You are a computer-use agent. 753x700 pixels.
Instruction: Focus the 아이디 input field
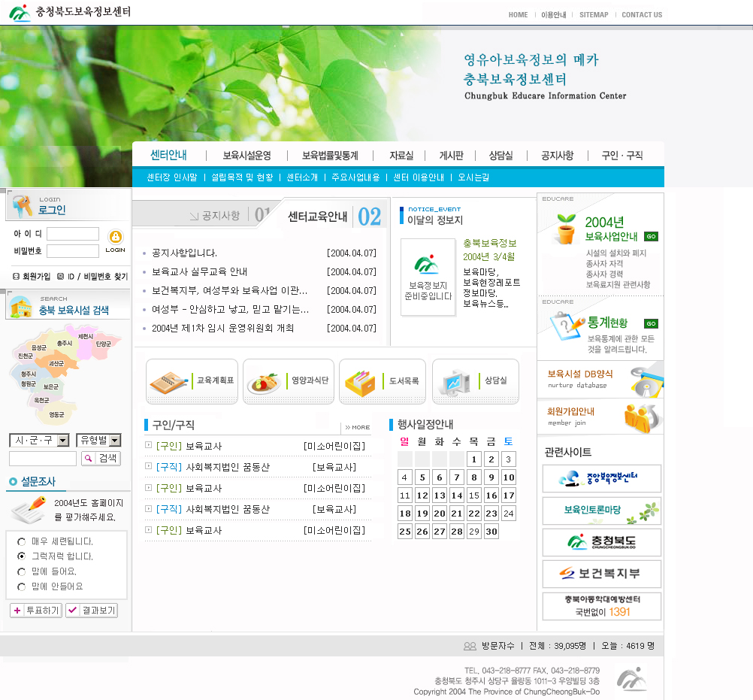click(73, 234)
